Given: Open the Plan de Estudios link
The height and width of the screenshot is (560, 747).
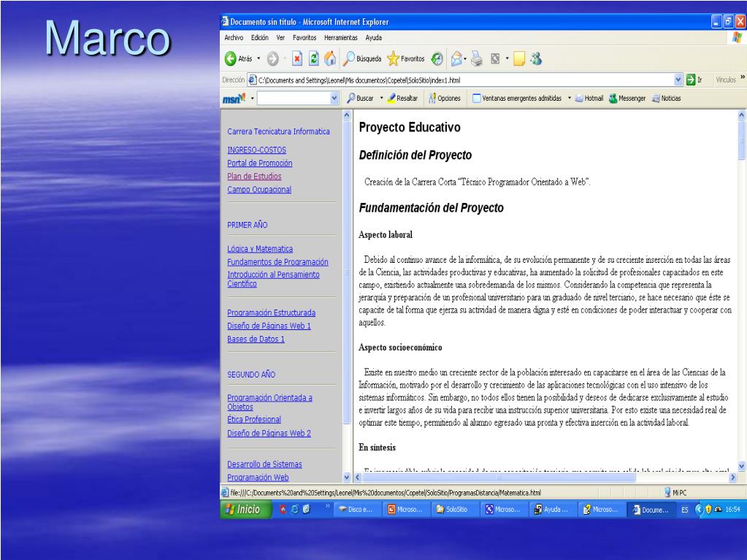Looking at the screenshot, I should [254, 176].
